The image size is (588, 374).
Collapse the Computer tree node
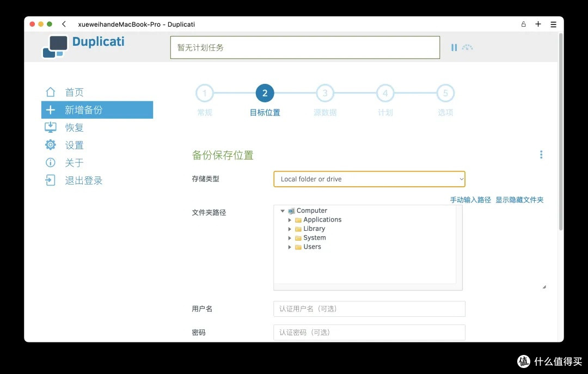283,211
